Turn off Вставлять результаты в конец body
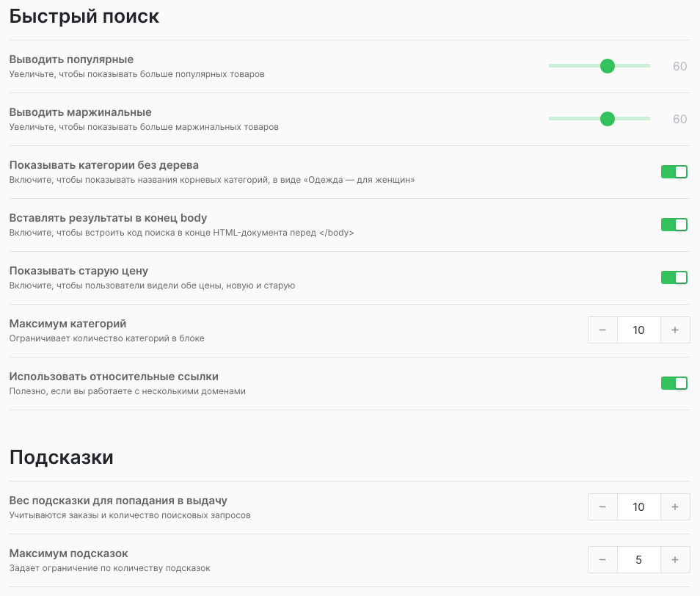 (x=674, y=225)
